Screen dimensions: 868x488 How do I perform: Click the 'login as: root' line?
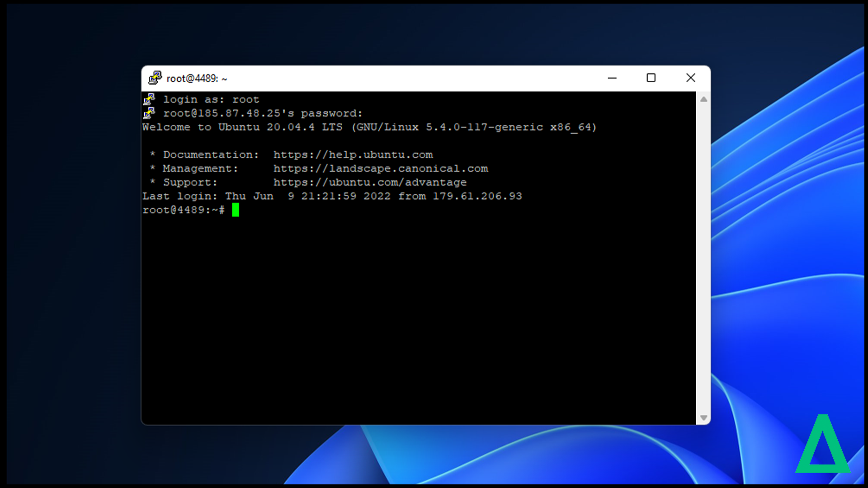click(211, 99)
